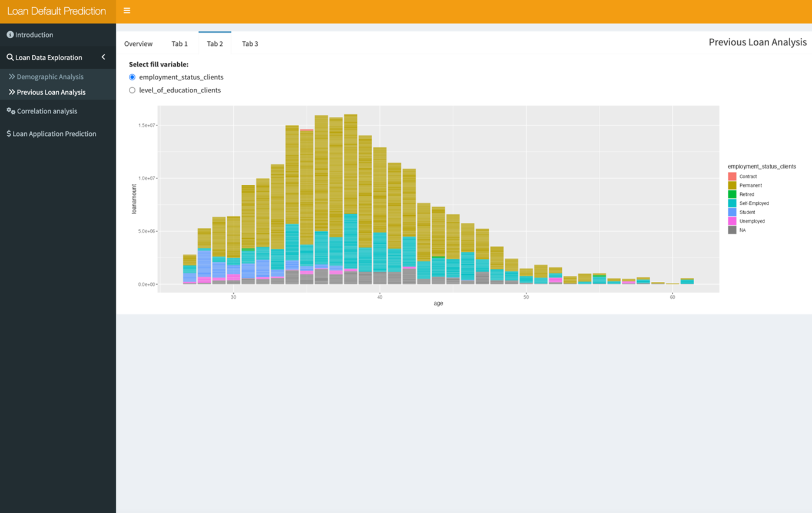Click the Correlation analysis gears icon
The width and height of the screenshot is (812, 513).
click(11, 111)
